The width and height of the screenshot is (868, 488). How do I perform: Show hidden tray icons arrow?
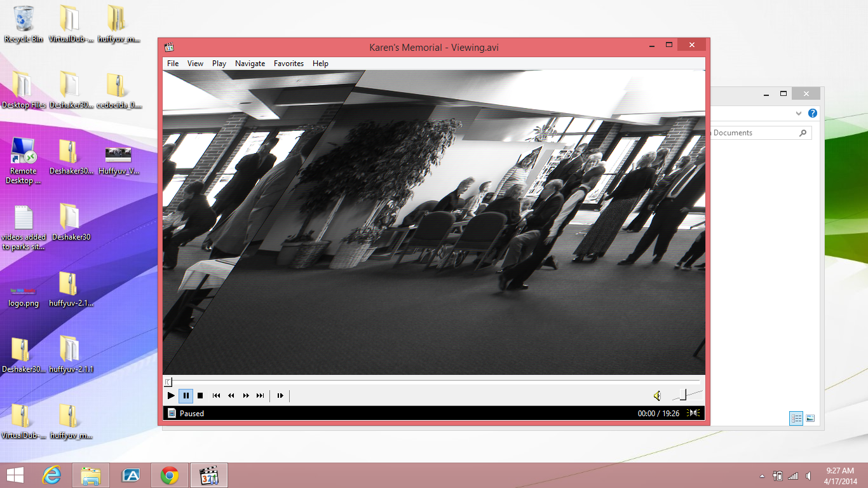763,476
